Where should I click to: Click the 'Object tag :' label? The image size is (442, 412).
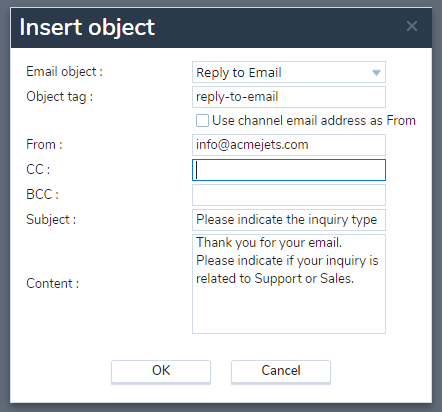59,97
